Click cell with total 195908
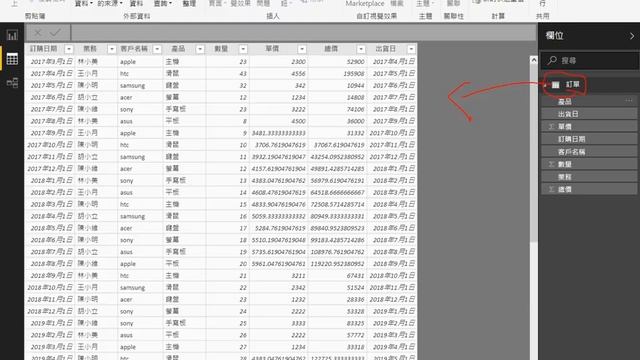Image resolution: width=640 pixels, height=360 pixels. tap(338, 73)
